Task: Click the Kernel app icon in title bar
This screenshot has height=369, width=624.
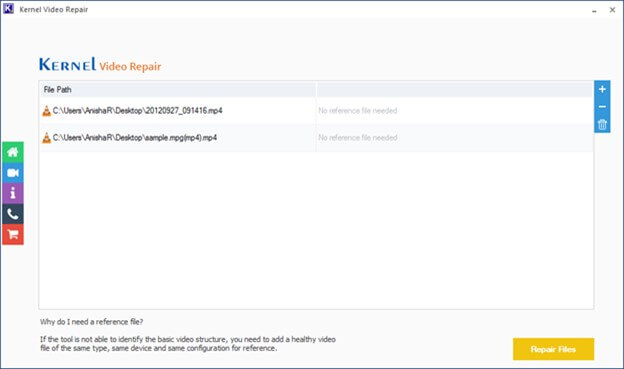Action: 8,9
